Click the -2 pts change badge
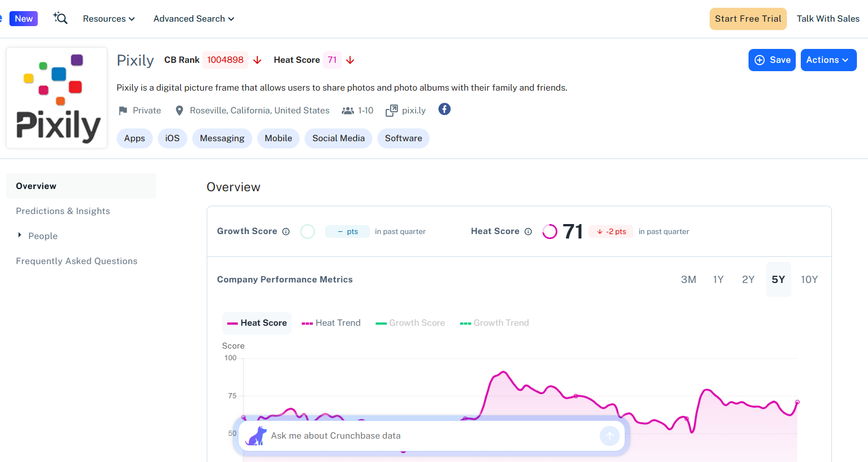 (x=611, y=232)
